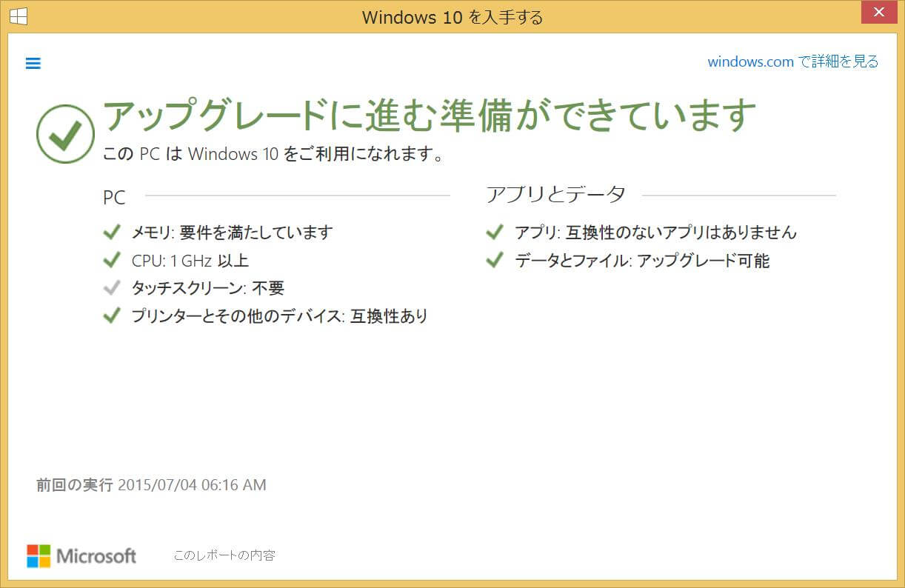Click the checkmark beside メモリ

[x=112, y=233]
